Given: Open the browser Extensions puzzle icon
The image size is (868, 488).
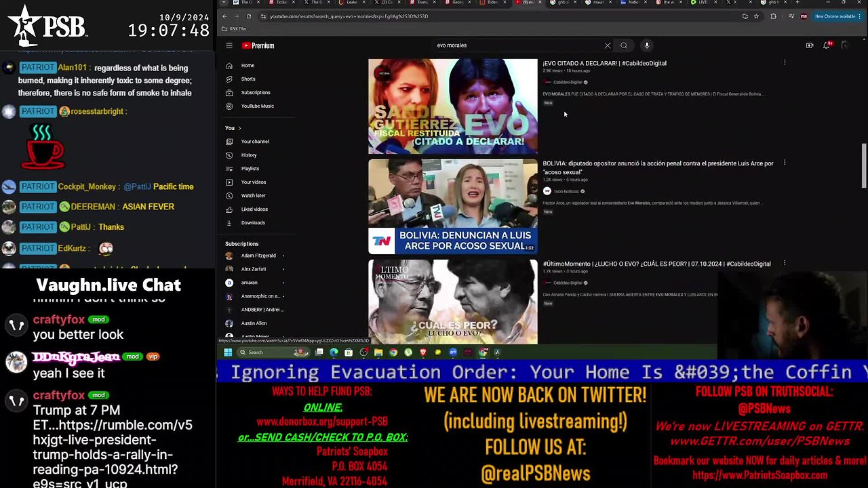Looking at the screenshot, I should [x=773, y=16].
